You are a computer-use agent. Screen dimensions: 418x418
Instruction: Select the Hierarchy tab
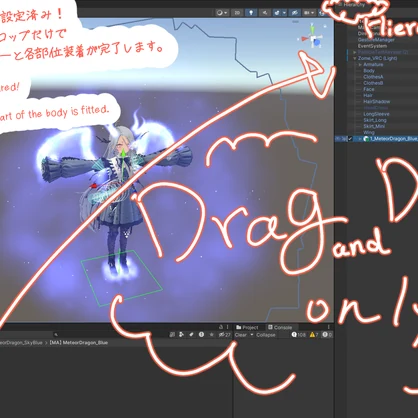[x=353, y=5]
